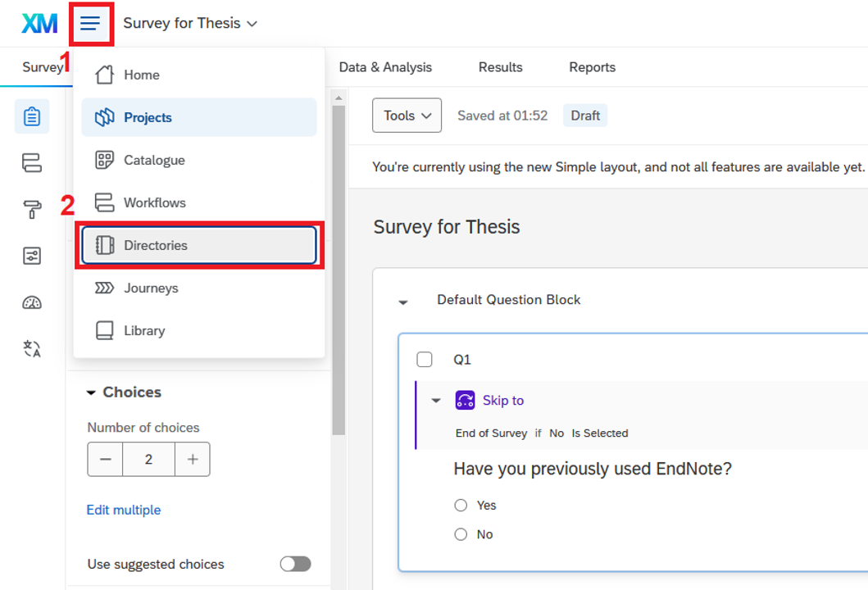868x590 pixels.
Task: Collapse the Default Question Block
Action: coord(403,302)
